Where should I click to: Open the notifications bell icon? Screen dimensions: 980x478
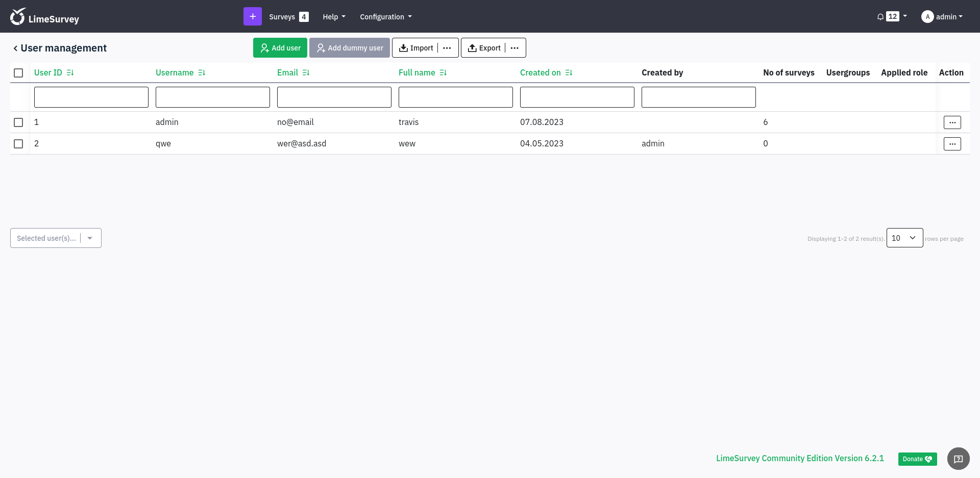click(880, 17)
